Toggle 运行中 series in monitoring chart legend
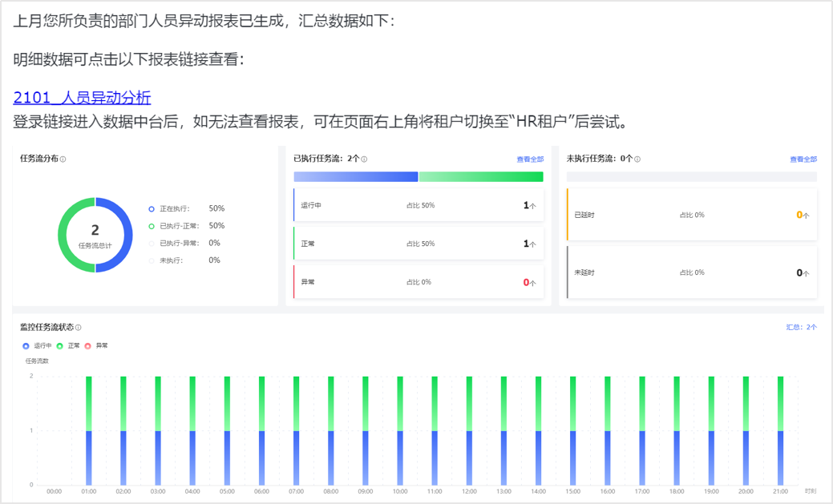Viewport: 833px width, 504px height. tap(37, 346)
